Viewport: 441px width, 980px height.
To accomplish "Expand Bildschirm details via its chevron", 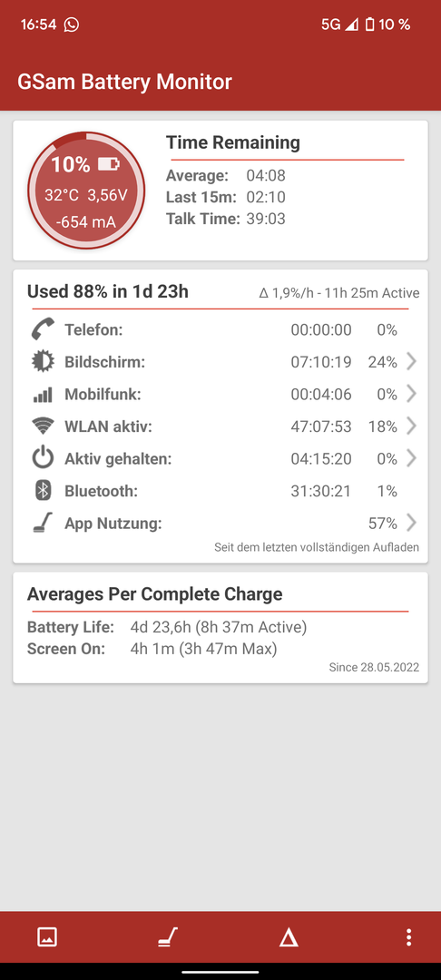I will (411, 362).
